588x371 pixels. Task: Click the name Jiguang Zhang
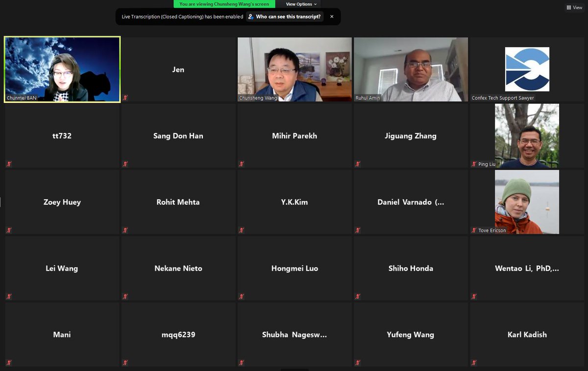tap(411, 136)
